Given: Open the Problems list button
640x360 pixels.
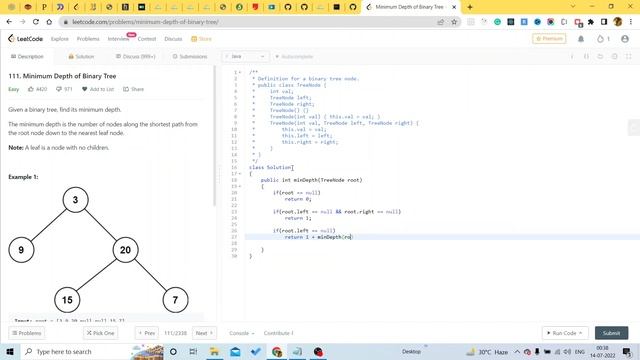Looking at the screenshot, I should [27, 333].
